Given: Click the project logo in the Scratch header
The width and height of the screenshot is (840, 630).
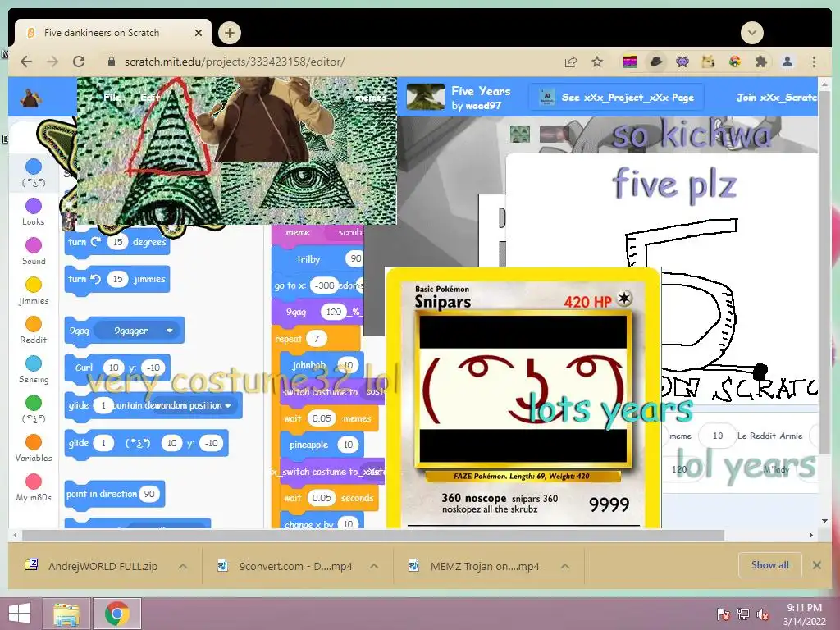Looking at the screenshot, I should click(30, 98).
